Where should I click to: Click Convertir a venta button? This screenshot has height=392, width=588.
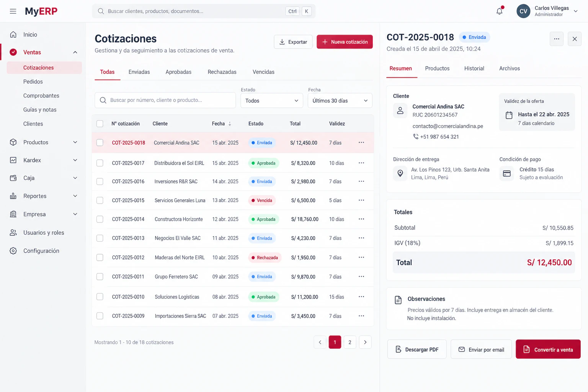point(548,349)
